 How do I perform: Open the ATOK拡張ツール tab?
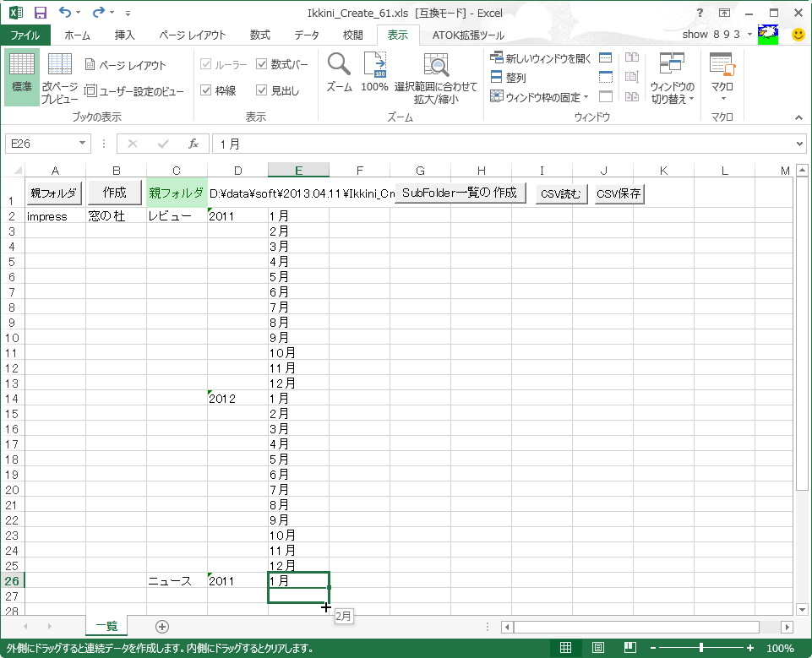[468, 35]
